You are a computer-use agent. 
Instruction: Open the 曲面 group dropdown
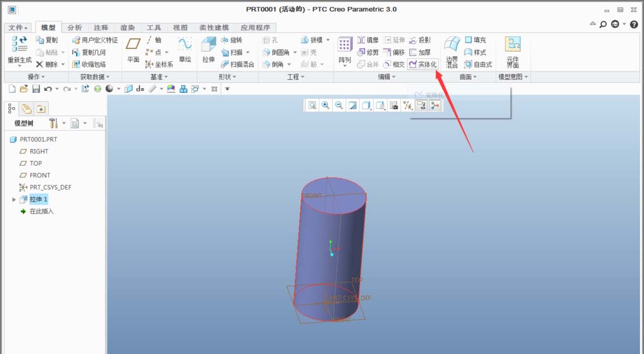468,77
